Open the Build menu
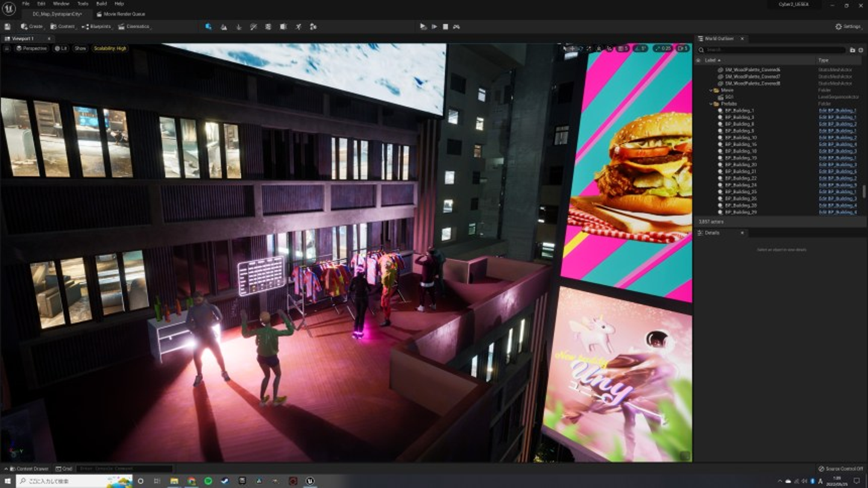The image size is (868, 488). click(x=101, y=4)
